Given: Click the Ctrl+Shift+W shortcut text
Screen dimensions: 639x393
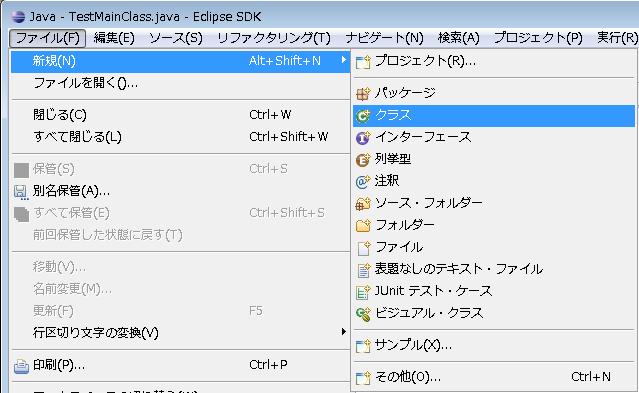Looking at the screenshot, I should coord(289,137).
